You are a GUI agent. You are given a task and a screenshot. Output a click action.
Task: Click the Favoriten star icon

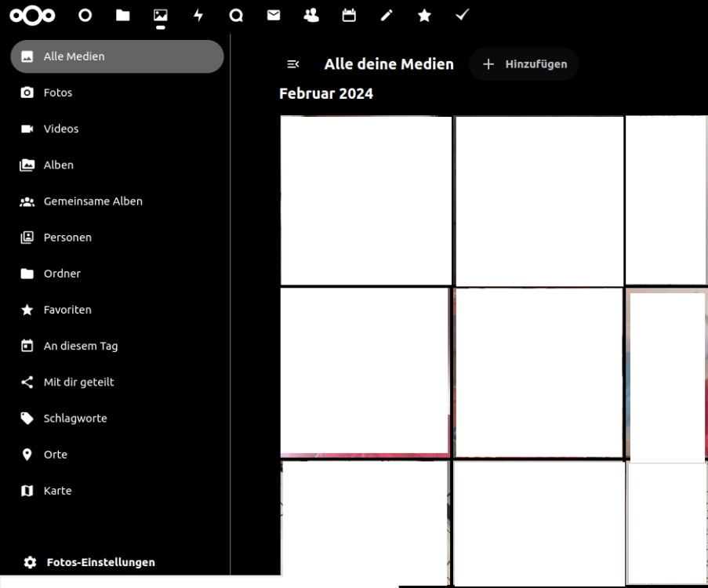(27, 310)
